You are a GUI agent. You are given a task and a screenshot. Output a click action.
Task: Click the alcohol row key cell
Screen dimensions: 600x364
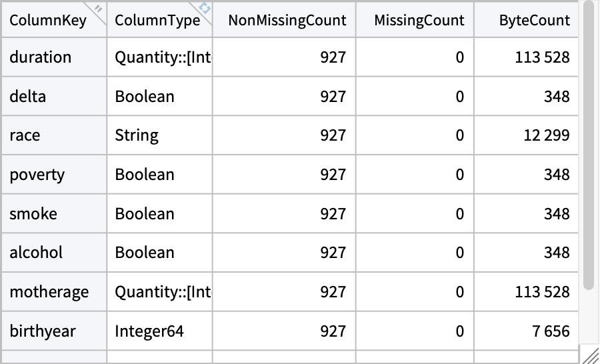point(36,253)
